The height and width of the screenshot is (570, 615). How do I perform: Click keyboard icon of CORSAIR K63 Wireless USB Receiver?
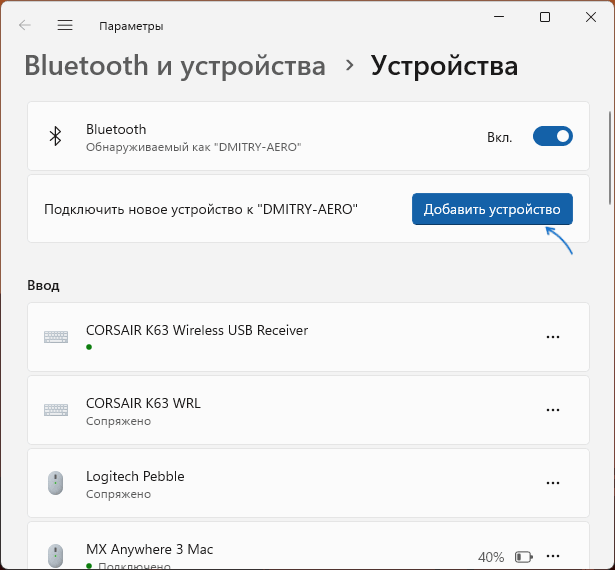(x=56, y=337)
